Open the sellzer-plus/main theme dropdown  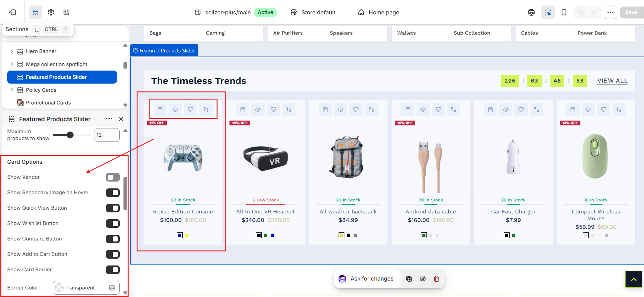pos(235,12)
